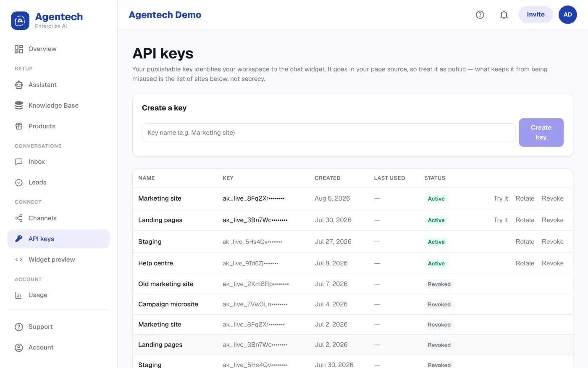Image resolution: width=588 pixels, height=368 pixels.
Task: Rotate the Jul 30 Landing pages key
Action: coord(525,220)
